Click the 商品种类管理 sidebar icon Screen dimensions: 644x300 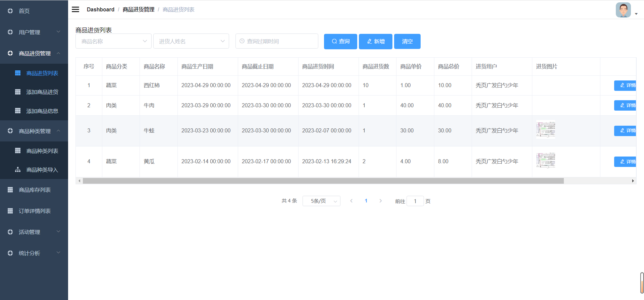[x=10, y=131]
